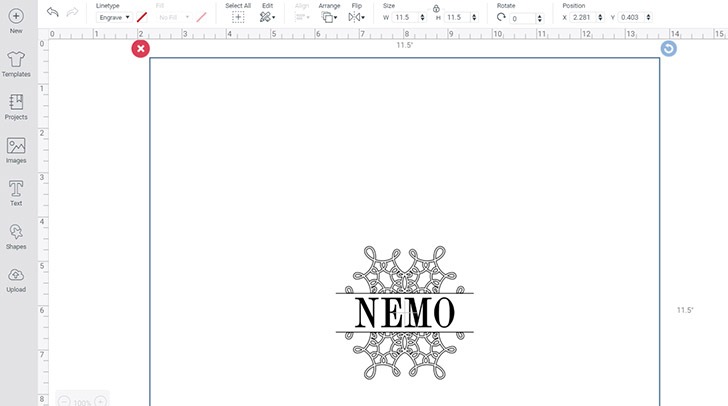Select the mandala ornament below NEMO
Image resolution: width=728 pixels, height=406 pixels.
click(x=404, y=356)
